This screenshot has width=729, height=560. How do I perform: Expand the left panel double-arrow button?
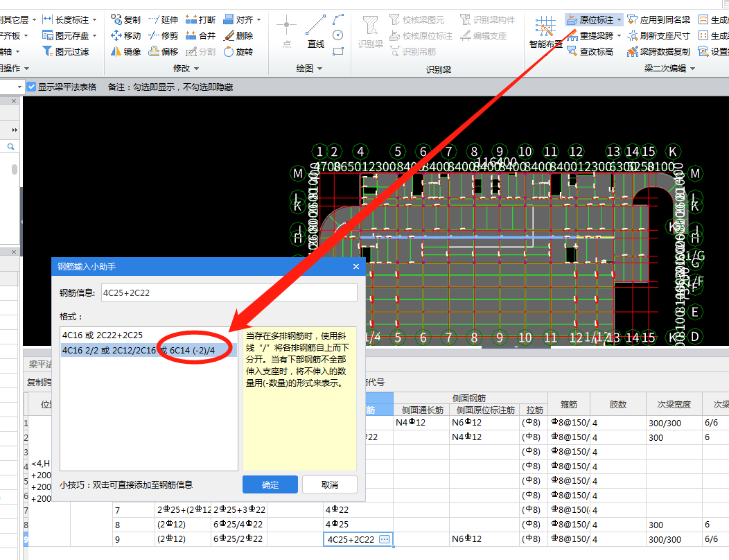tap(15, 130)
